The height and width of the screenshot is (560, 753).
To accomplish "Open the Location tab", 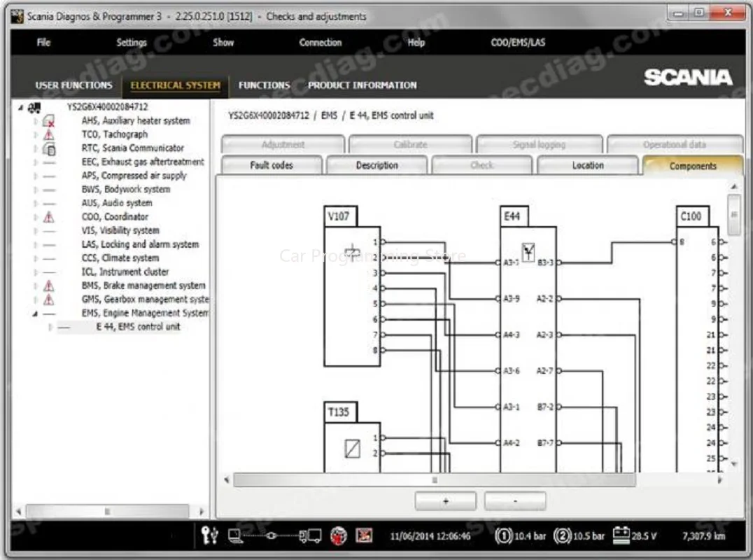I will (x=588, y=165).
